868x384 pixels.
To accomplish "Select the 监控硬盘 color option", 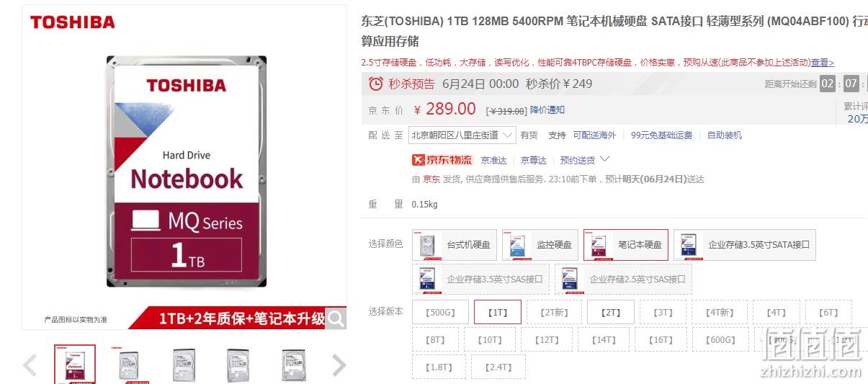I will 540,245.
